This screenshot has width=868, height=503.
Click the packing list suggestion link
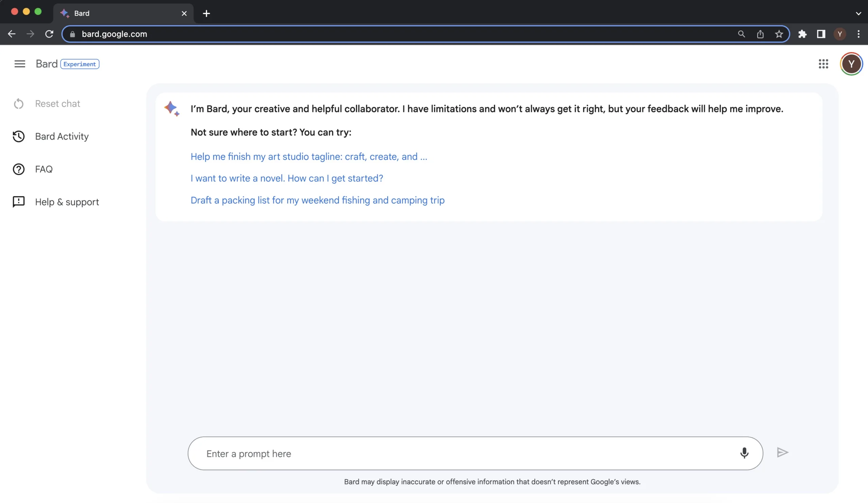317,200
